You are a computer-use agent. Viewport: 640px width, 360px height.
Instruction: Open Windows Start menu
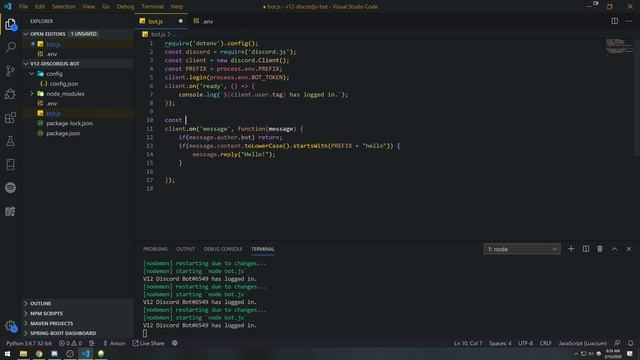pyautogui.click(x=7, y=353)
